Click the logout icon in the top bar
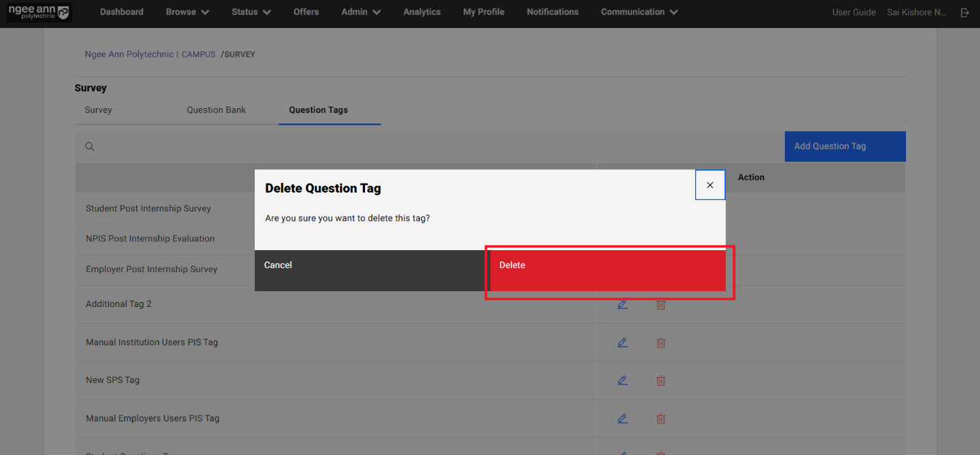The image size is (980, 455). [965, 12]
